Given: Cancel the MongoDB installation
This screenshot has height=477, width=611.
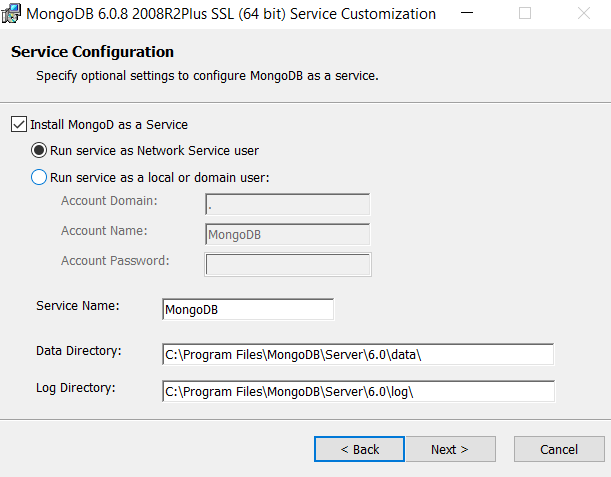Looking at the screenshot, I should [x=559, y=449].
